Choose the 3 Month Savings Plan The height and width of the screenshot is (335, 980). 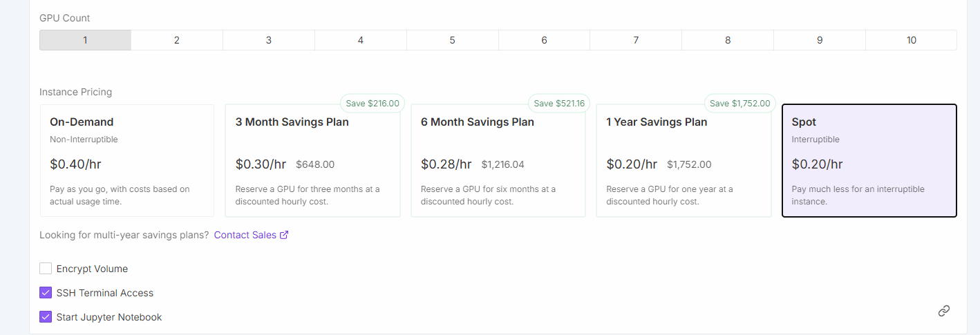click(312, 160)
